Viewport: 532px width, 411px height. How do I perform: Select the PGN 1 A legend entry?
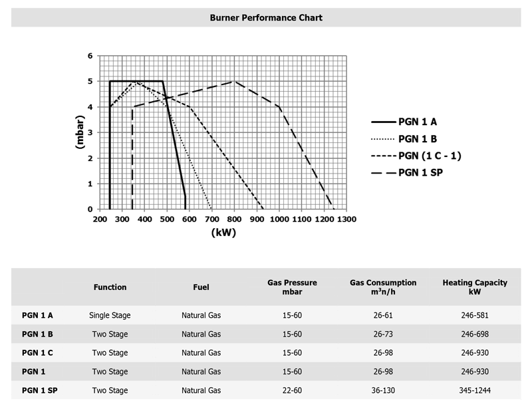(x=418, y=122)
